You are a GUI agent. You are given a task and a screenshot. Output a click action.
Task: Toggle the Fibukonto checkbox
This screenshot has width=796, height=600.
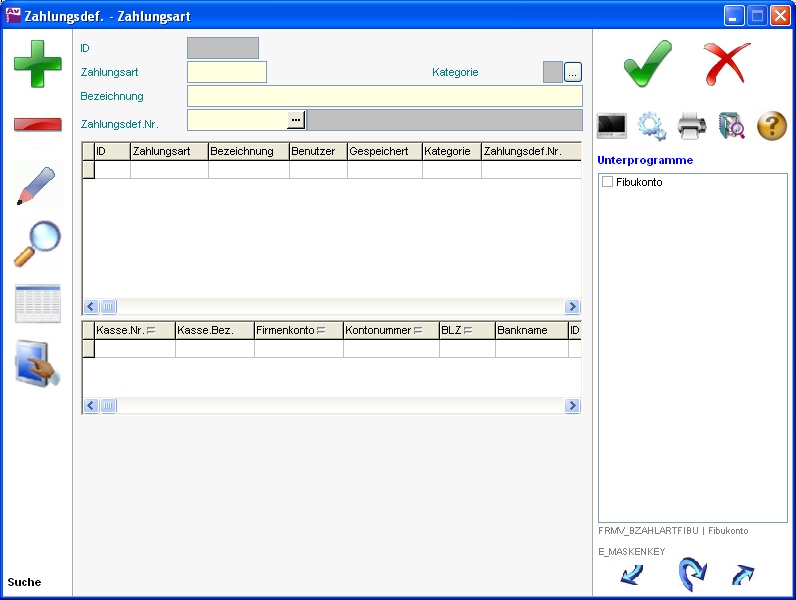point(607,182)
